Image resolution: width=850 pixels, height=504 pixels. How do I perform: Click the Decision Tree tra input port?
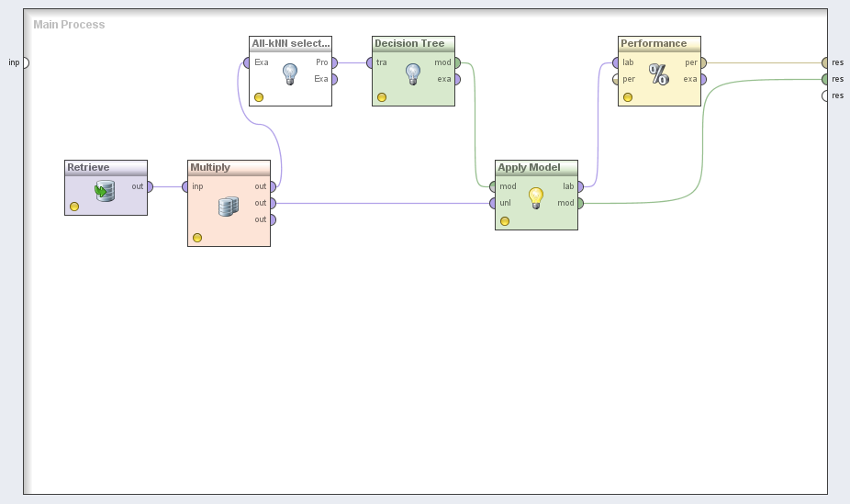click(370, 62)
